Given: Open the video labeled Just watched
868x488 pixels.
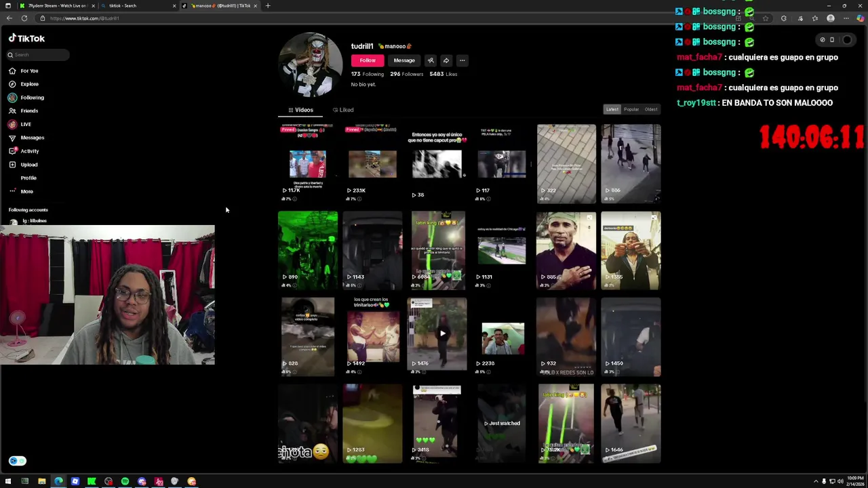Looking at the screenshot, I should coord(502,424).
